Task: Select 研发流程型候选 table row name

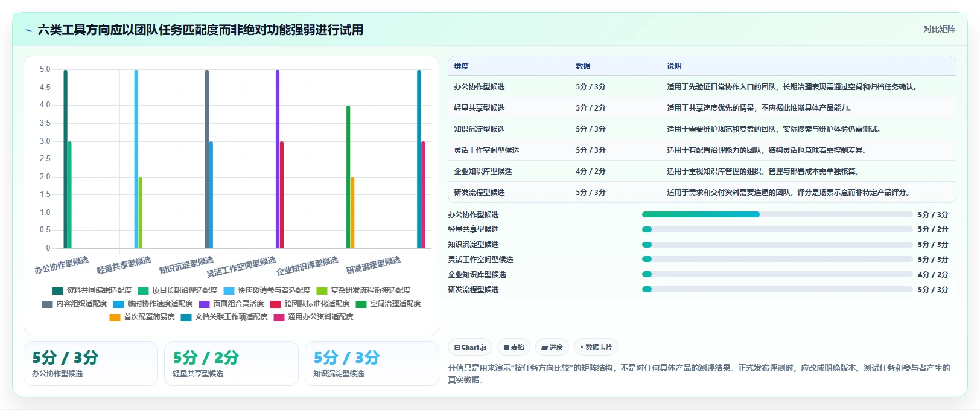Action: pos(479,193)
